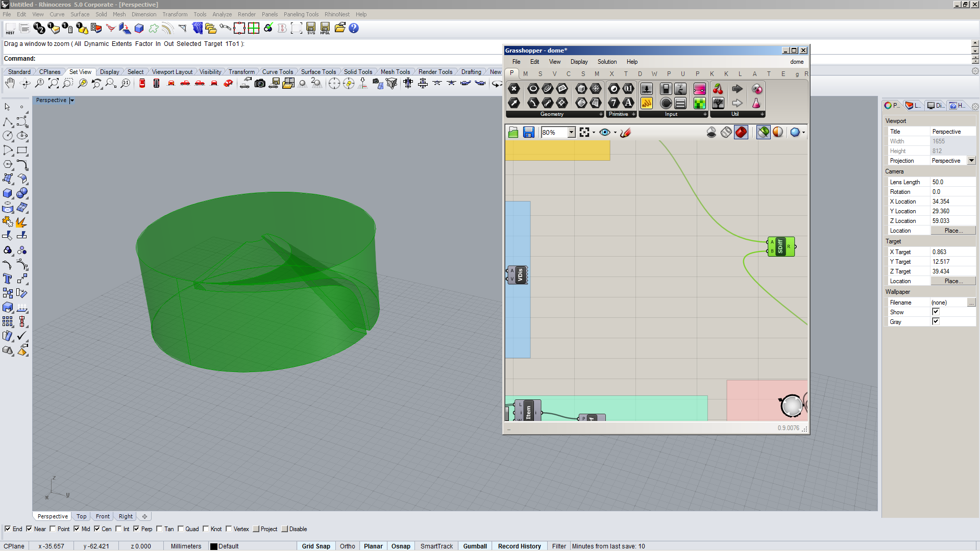This screenshot has width=980, height=551.
Task: Open Grasshopper preview eye dropdown arrow
Action: tap(615, 133)
